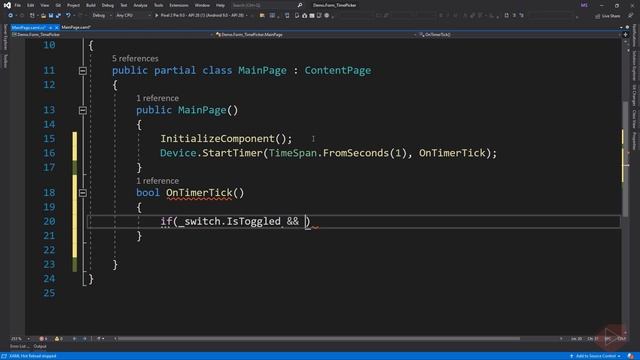Open the Extensions menu
The height and width of the screenshot is (360, 640).
pyautogui.click(x=179, y=5)
